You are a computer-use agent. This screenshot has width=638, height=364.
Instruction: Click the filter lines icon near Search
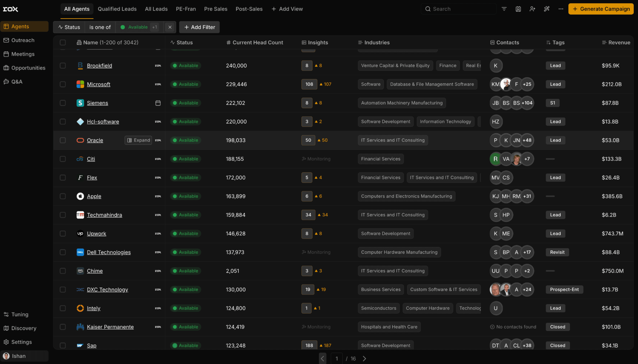(504, 9)
